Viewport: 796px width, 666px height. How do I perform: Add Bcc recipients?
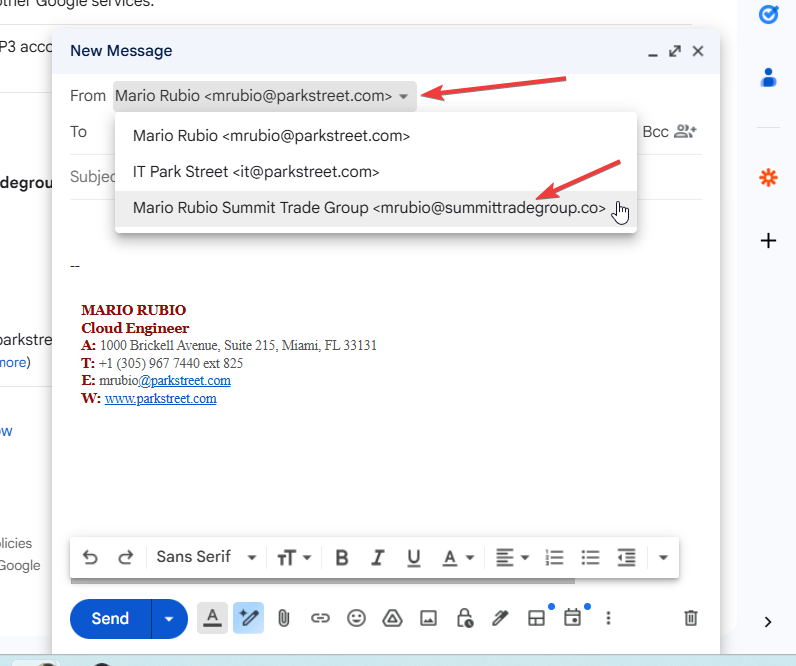point(655,132)
